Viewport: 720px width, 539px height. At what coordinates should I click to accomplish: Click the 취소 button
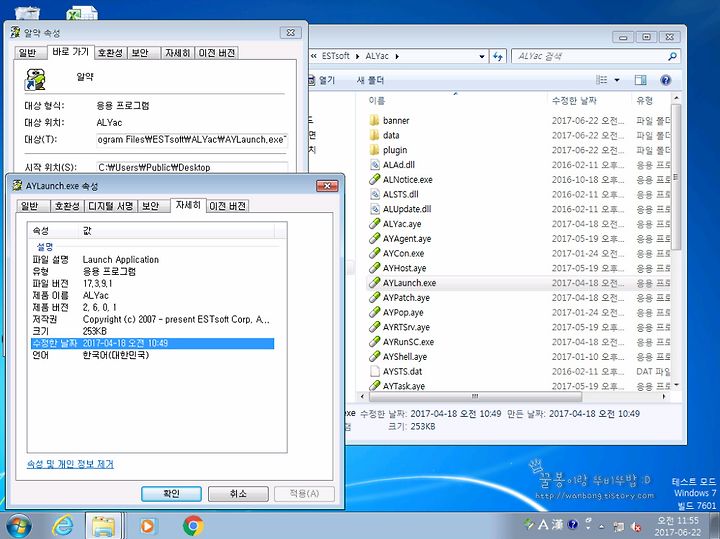pyautogui.click(x=238, y=494)
